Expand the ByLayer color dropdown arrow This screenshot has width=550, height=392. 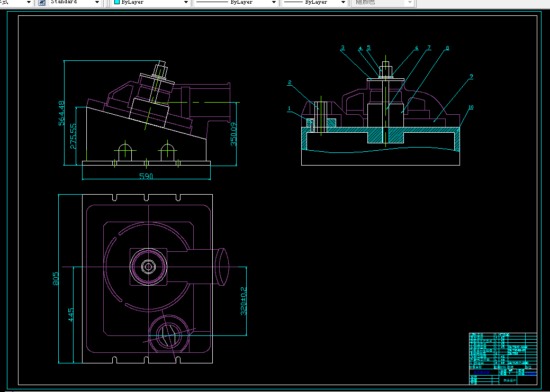coord(186,3)
